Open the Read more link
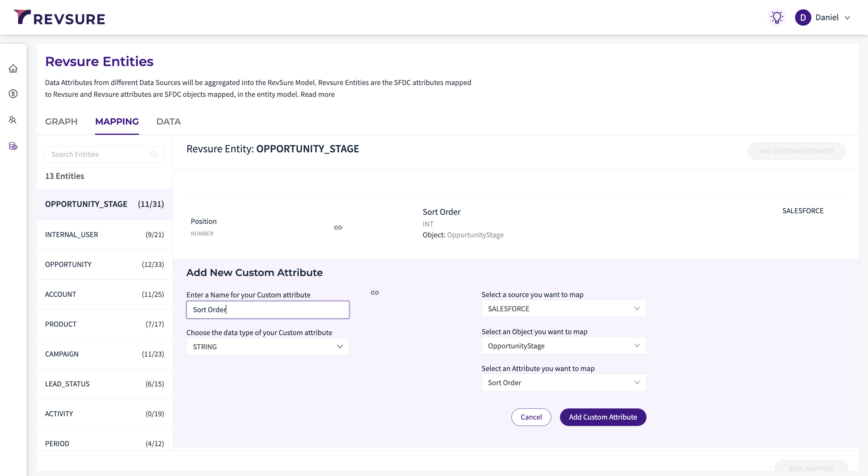 317,94
